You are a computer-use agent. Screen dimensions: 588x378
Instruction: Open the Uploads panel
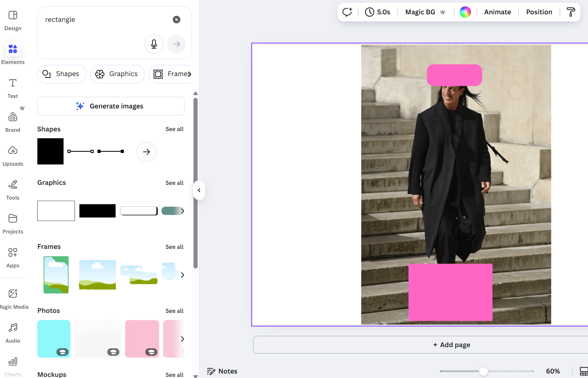(13, 156)
